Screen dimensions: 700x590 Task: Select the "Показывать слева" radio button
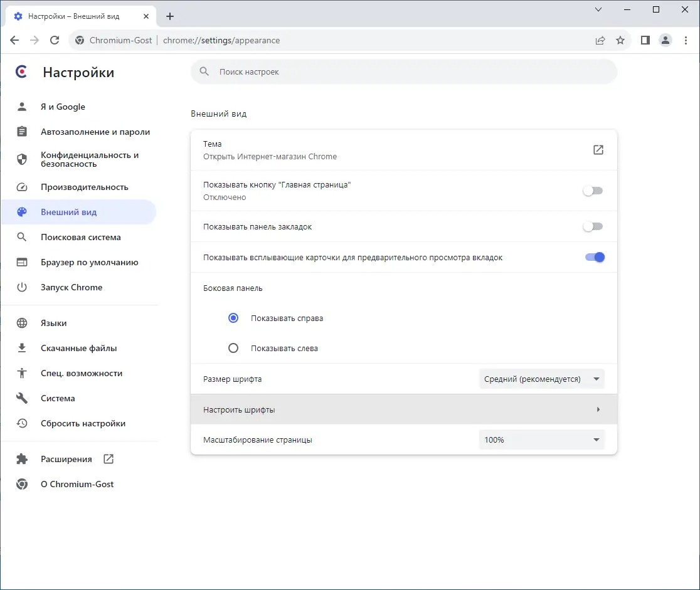(x=233, y=348)
